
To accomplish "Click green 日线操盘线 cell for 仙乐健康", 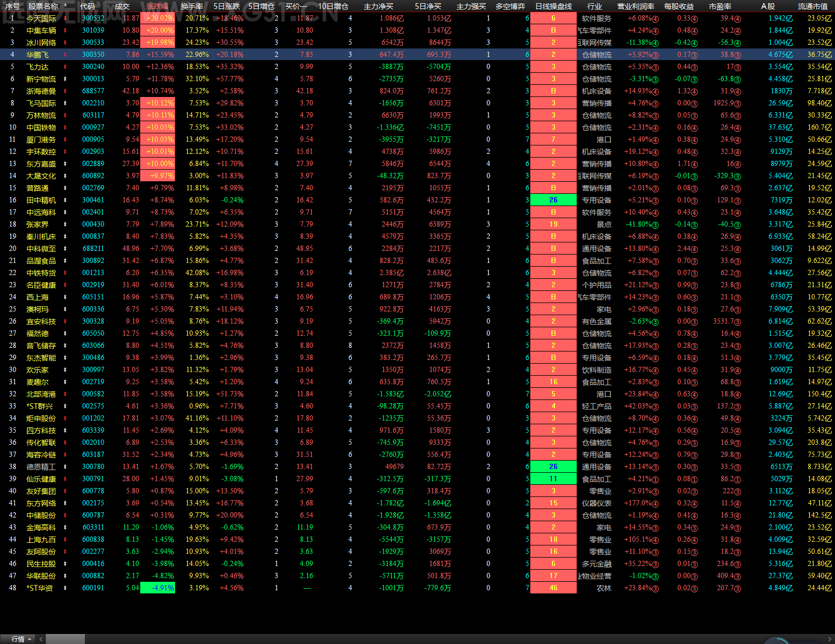I will click(x=554, y=479).
